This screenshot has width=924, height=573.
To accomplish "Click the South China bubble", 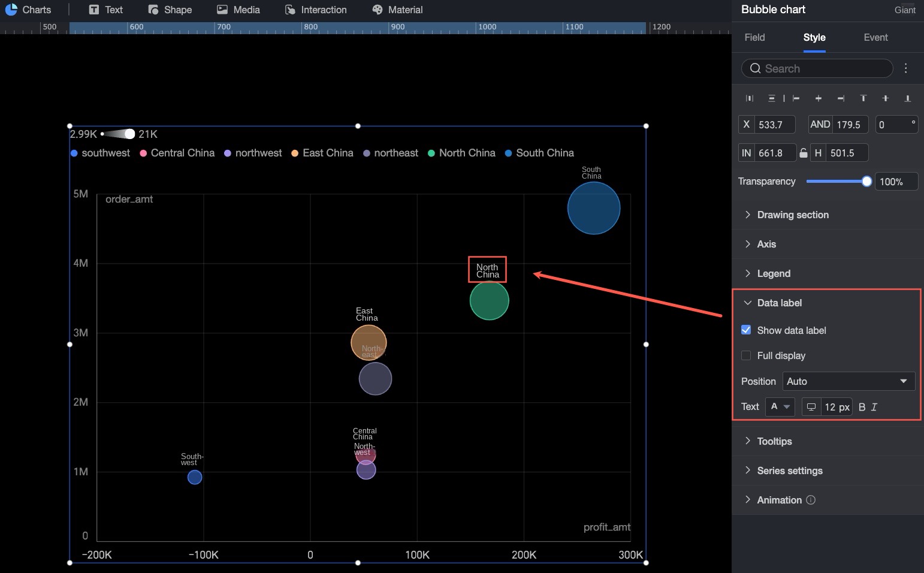I will pyautogui.click(x=594, y=208).
